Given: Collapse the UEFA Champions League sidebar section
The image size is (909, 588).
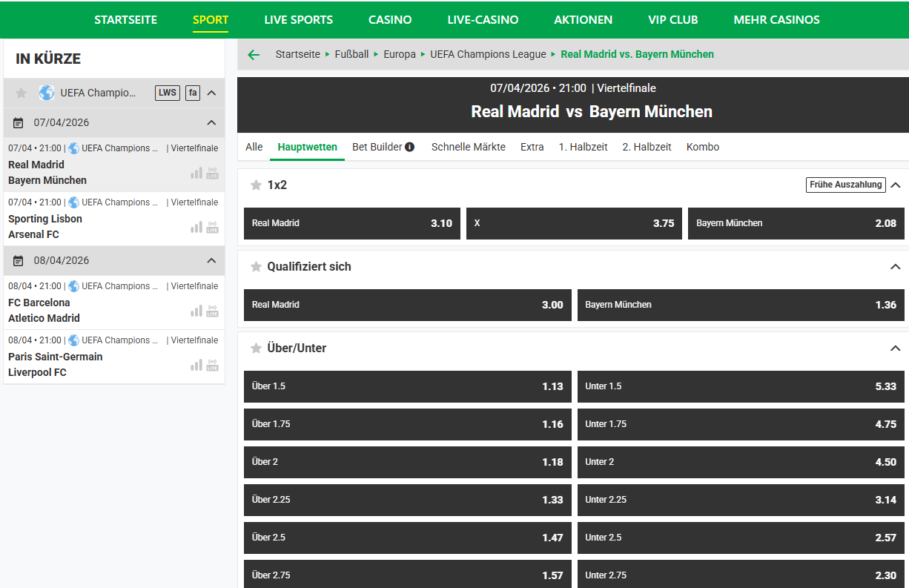Looking at the screenshot, I should (x=211, y=93).
